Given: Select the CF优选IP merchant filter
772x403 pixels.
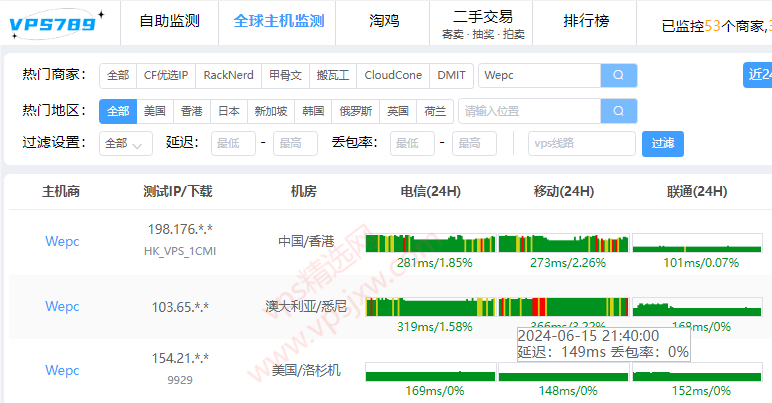Looking at the screenshot, I should (166, 75).
